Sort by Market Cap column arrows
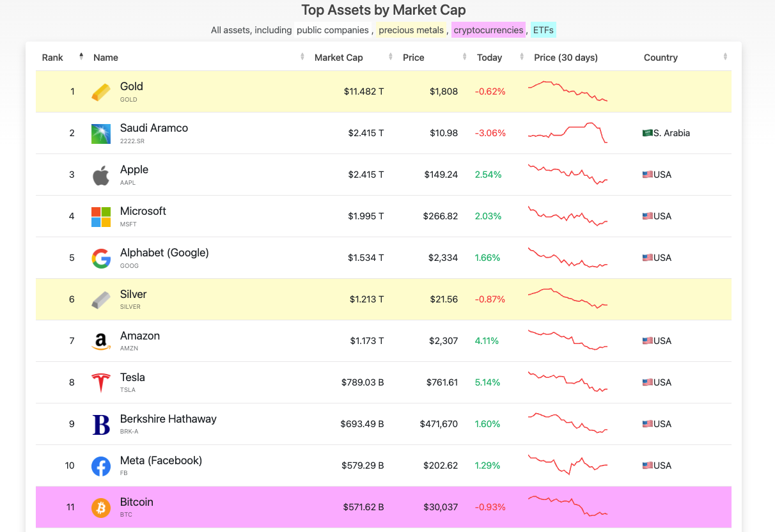 391,57
